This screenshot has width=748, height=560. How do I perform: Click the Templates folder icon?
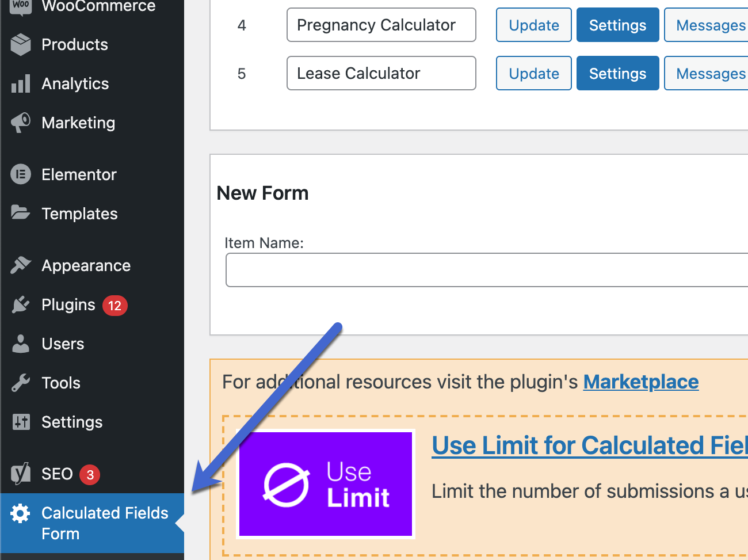21,213
